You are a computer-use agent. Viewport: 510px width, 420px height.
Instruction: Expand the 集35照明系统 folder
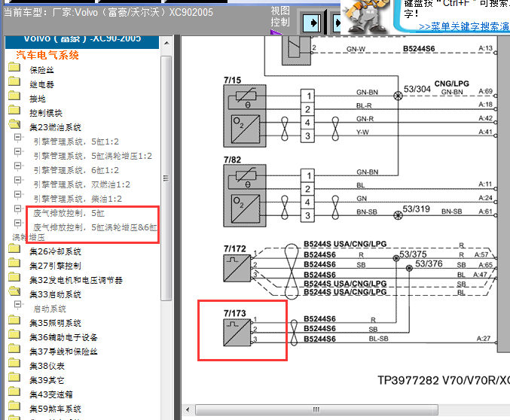(x=55, y=323)
